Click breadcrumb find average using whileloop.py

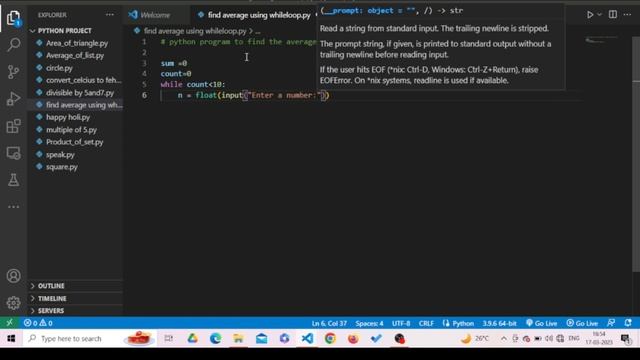pyautogui.click(x=195, y=31)
